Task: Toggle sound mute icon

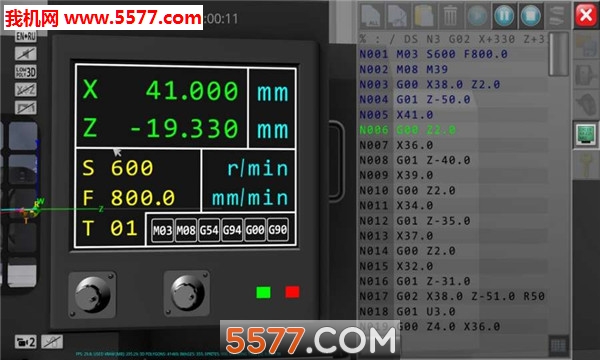Action: tap(26, 54)
